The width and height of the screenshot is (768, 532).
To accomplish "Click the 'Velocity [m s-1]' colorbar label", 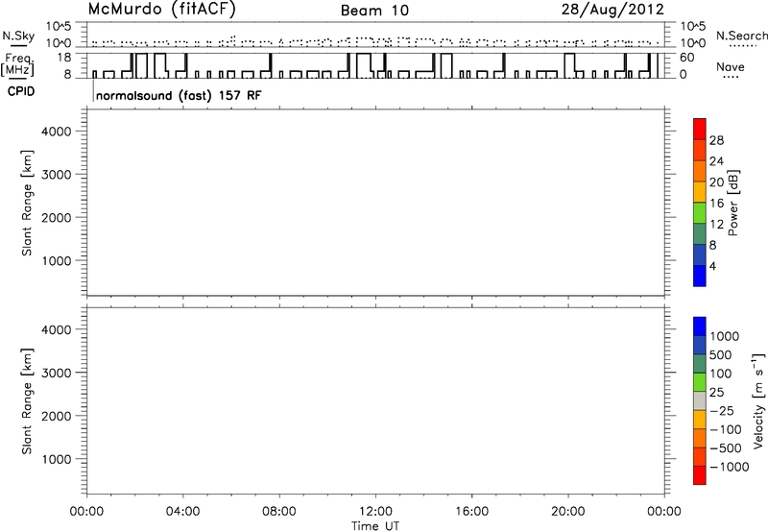I will (757, 400).
